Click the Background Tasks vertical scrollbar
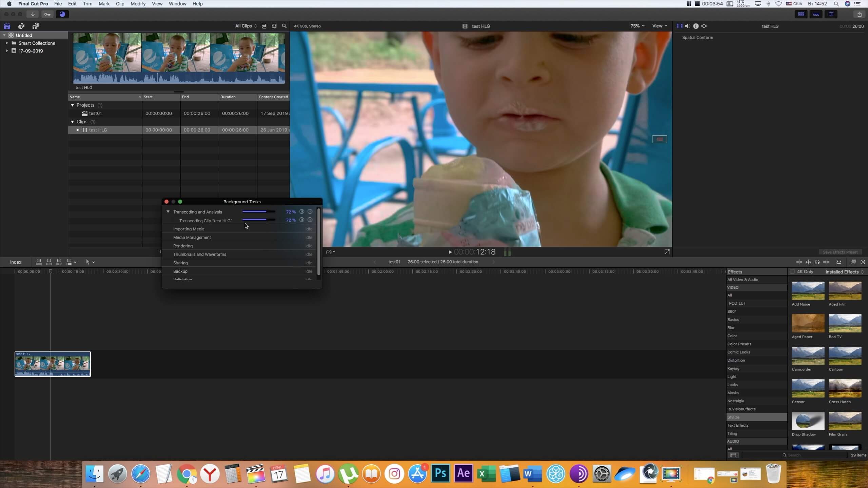Image resolution: width=868 pixels, height=488 pixels. pos(319,242)
